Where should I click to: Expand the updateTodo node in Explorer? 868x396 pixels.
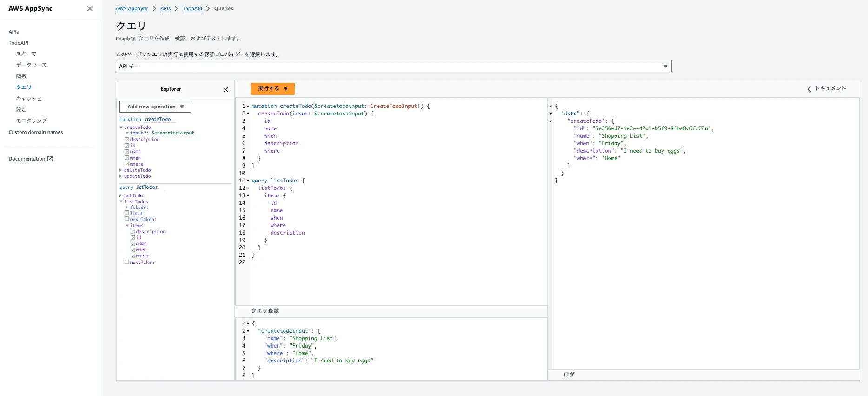pos(121,176)
